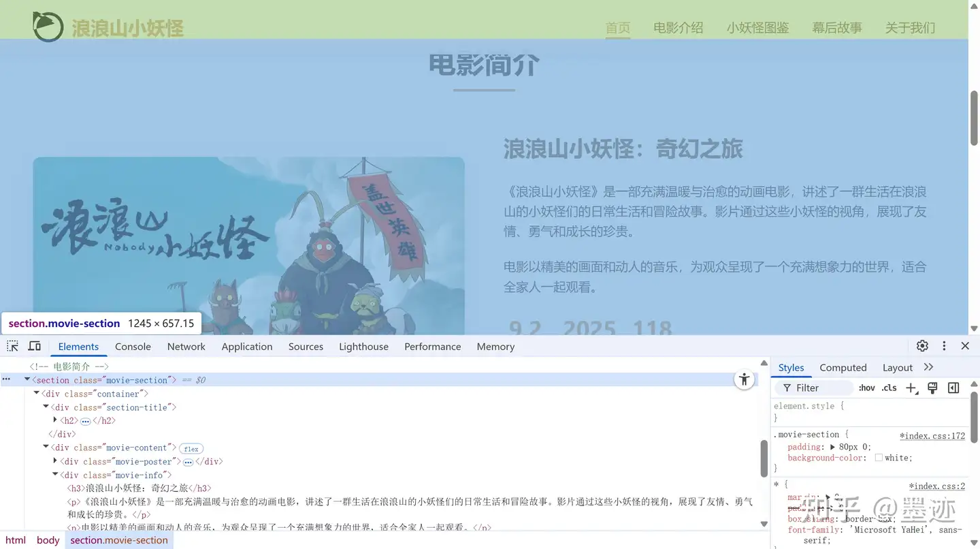Toggle the device toolbar icon
980x549 pixels.
click(35, 346)
